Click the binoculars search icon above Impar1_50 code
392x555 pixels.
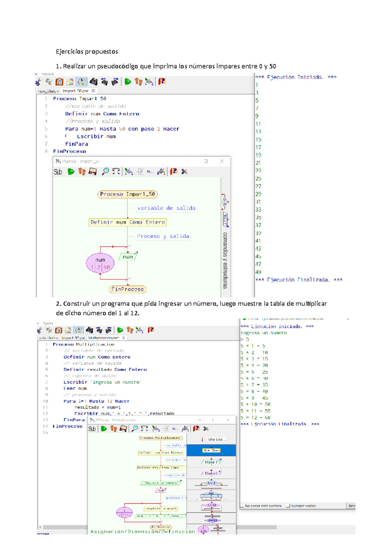pos(93,81)
